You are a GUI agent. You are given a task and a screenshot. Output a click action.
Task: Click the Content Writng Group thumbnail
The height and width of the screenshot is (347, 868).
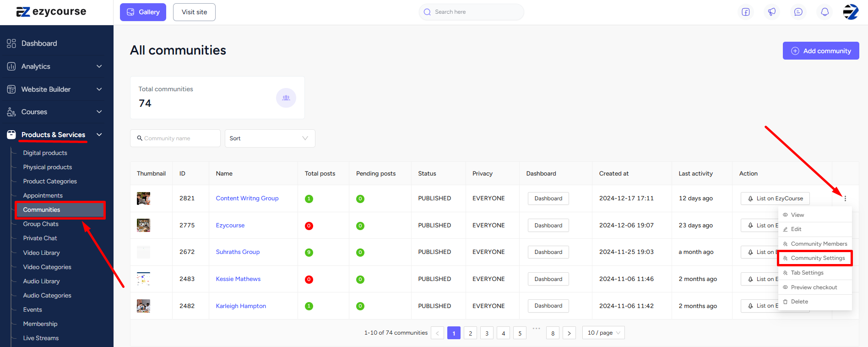pyautogui.click(x=143, y=198)
